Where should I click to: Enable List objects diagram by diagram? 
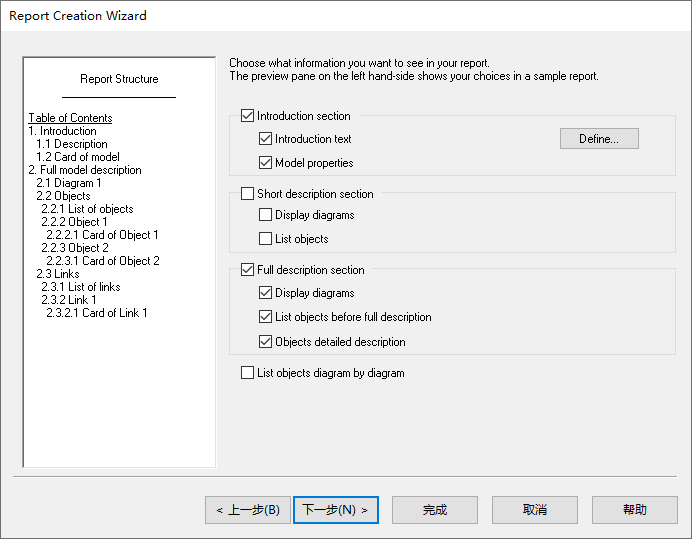(247, 373)
